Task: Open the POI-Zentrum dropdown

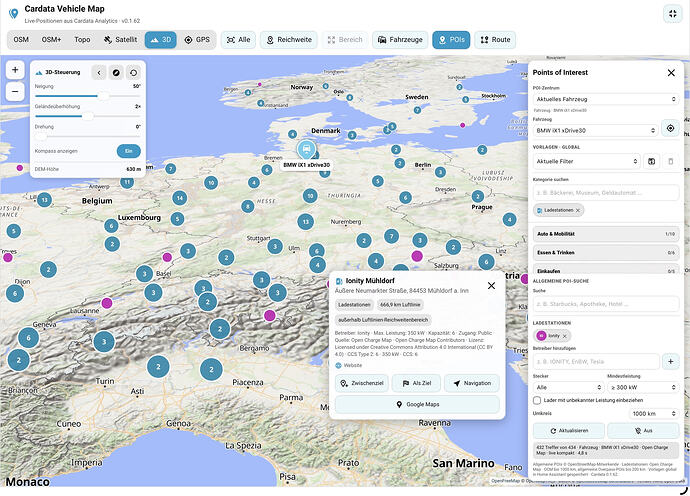Action: tap(606, 99)
